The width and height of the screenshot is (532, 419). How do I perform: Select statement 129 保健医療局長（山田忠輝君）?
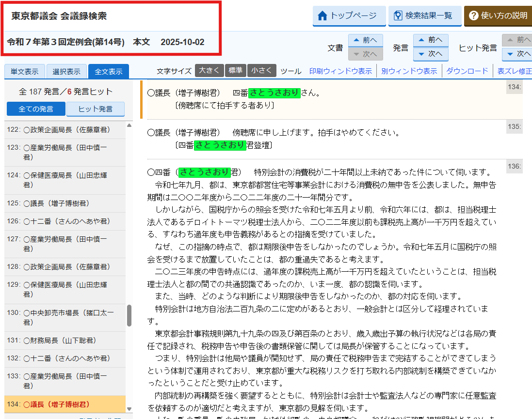tap(65, 290)
